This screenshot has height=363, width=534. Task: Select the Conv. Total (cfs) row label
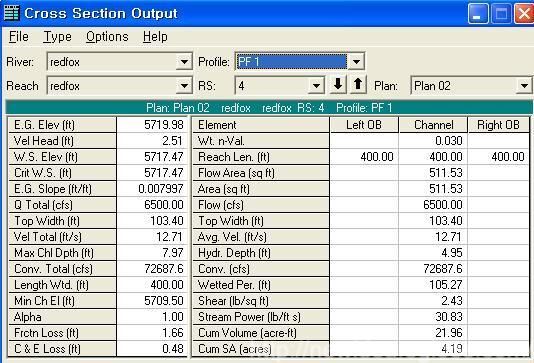coord(62,269)
